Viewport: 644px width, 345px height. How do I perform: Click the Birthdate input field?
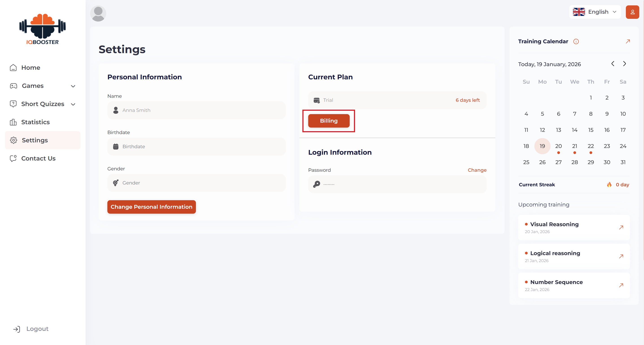point(196,147)
